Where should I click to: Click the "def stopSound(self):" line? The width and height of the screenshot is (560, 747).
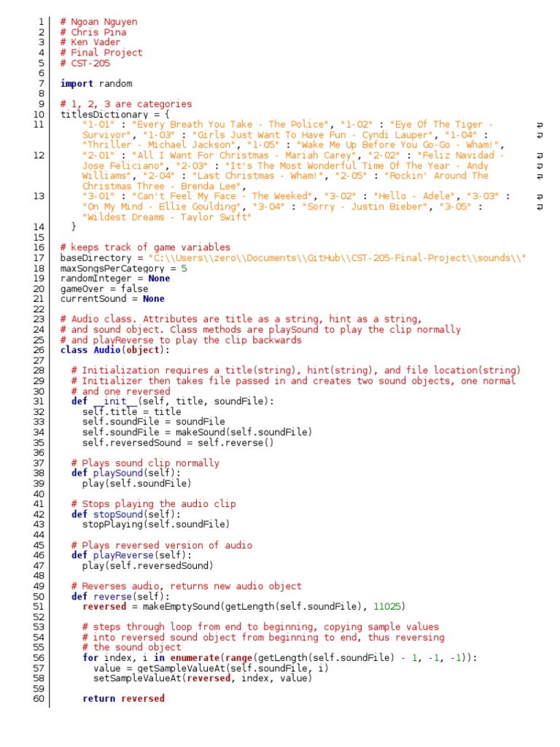point(126,515)
